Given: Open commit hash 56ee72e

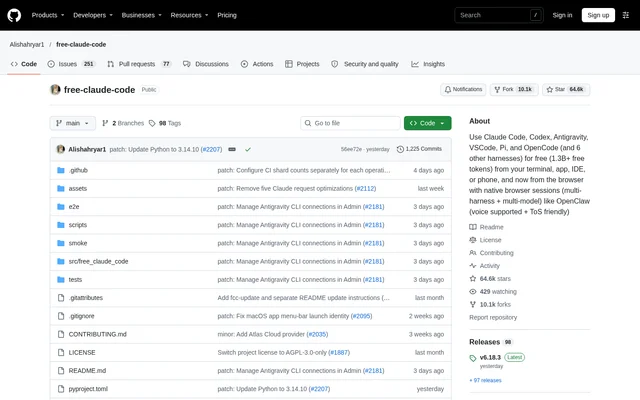Looking at the screenshot, I should click(351, 149).
